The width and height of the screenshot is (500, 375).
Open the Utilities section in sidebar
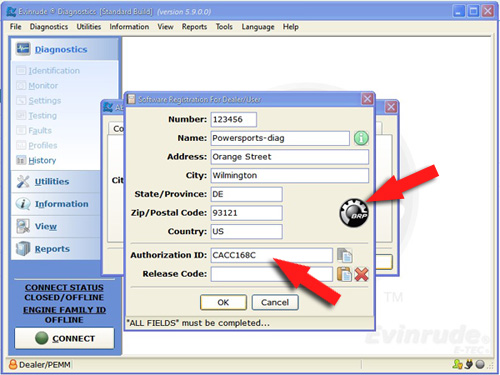(x=52, y=181)
